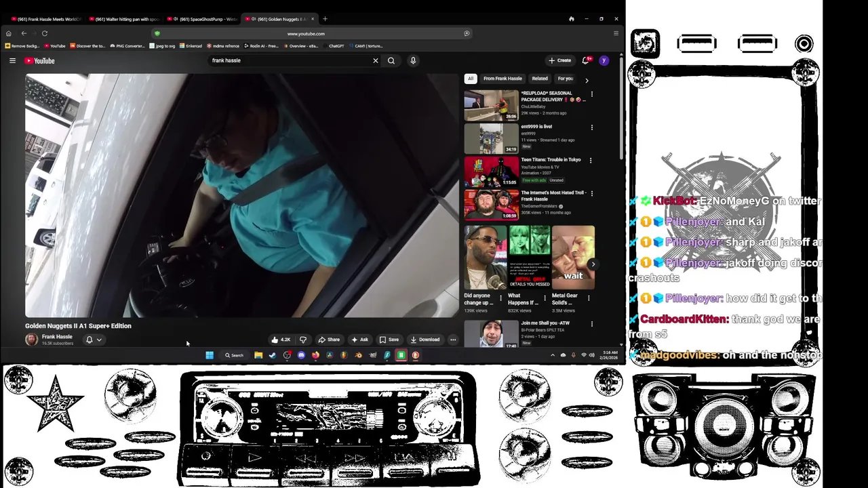
Task: Open more actions ellipsis under video
Action: tap(453, 340)
